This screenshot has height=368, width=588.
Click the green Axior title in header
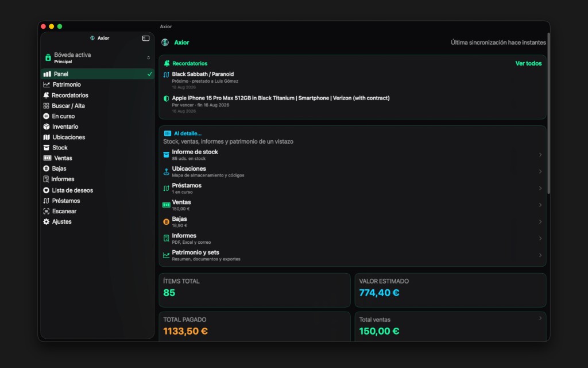[x=181, y=43]
